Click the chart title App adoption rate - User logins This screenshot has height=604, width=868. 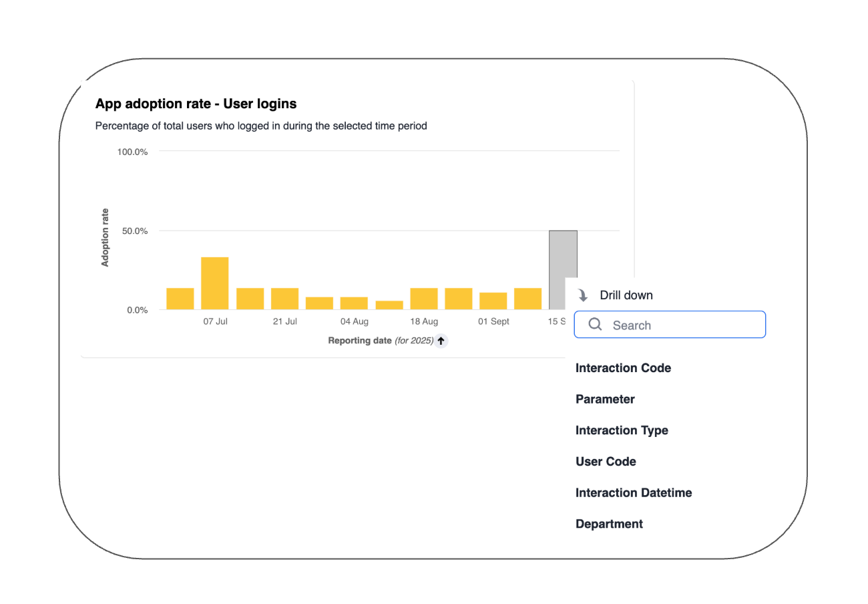click(196, 104)
